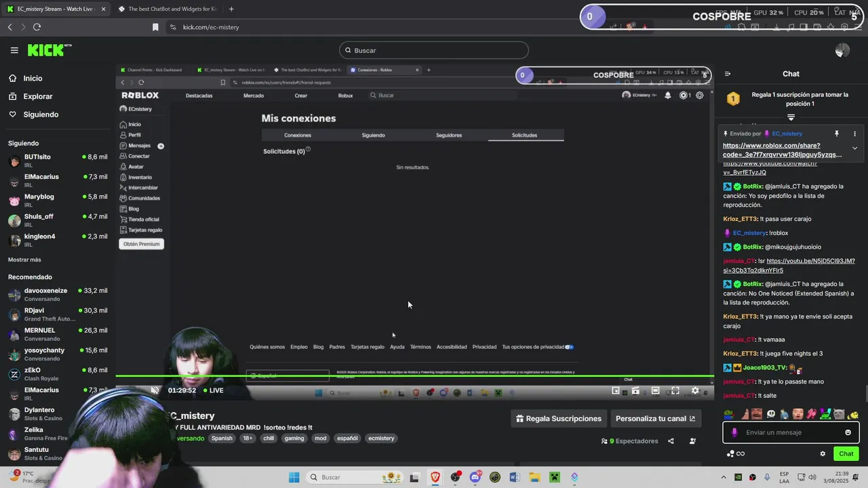Insert the frog emote
The image size is (868, 488).
point(729,414)
